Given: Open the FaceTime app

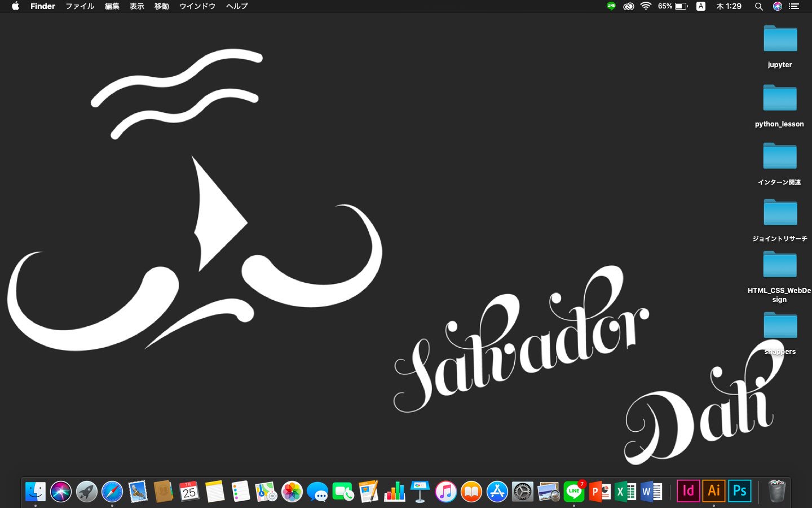Looking at the screenshot, I should click(343, 492).
